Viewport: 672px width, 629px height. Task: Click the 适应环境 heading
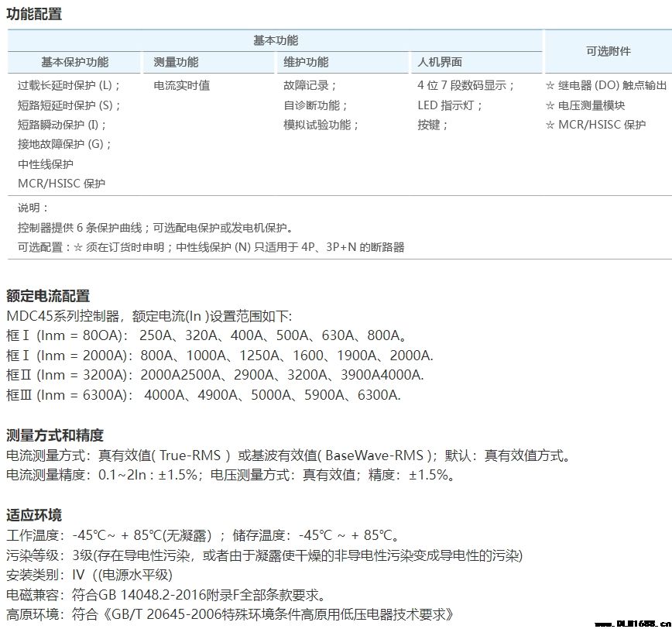tap(34, 515)
